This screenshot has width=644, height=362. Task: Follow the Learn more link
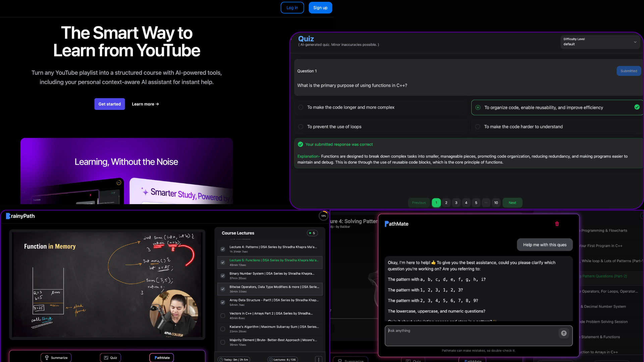coord(145,104)
